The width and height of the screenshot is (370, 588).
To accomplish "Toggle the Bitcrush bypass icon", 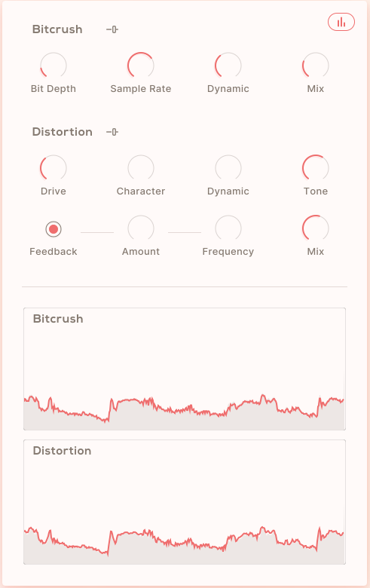I will 112,29.
